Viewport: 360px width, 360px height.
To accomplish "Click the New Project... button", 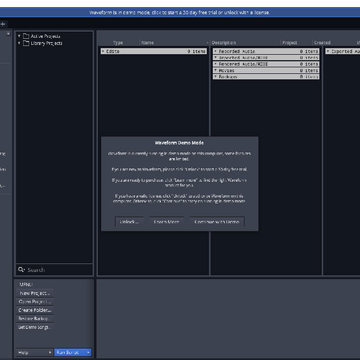I will tap(35, 293).
